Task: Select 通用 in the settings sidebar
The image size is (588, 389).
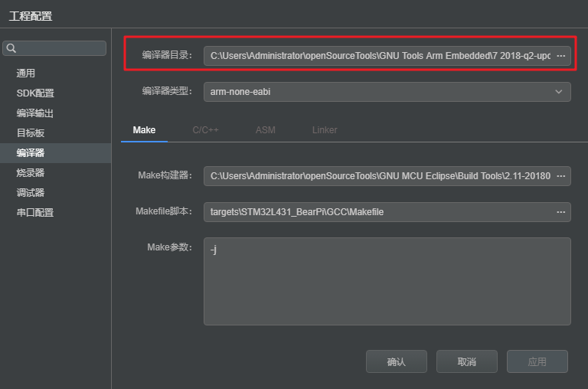Action: [55, 74]
